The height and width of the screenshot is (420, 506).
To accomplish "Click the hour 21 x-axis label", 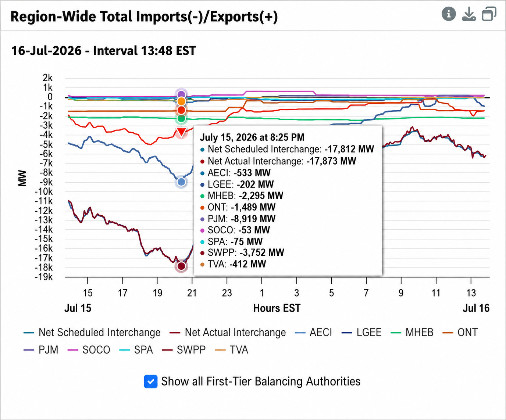I will (192, 293).
